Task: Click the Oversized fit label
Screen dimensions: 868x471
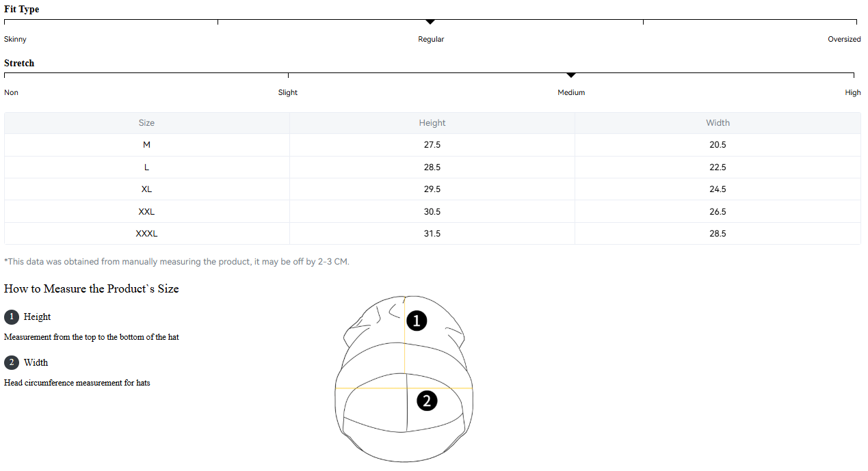Action: (844, 40)
